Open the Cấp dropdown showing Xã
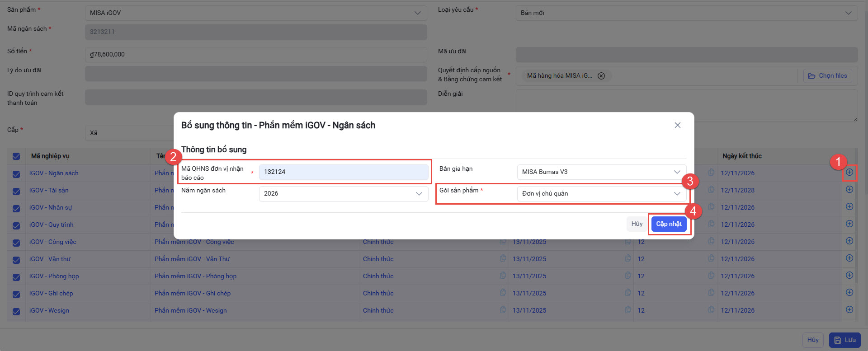This screenshot has height=351, width=868. (x=129, y=133)
